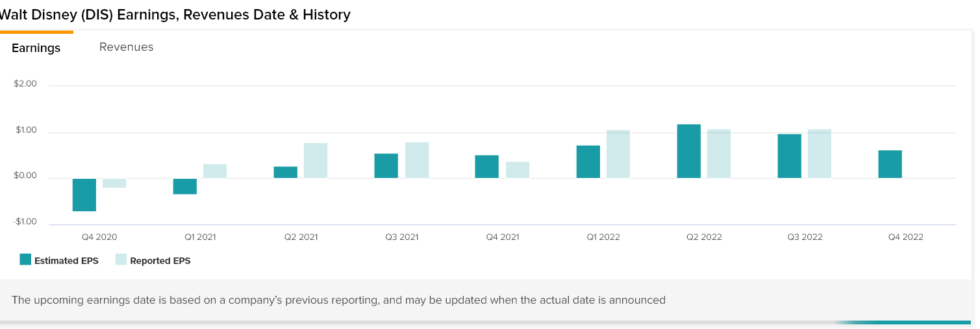
Task: Select Q4 2020 estimated EPS bar
Action: coord(84,195)
